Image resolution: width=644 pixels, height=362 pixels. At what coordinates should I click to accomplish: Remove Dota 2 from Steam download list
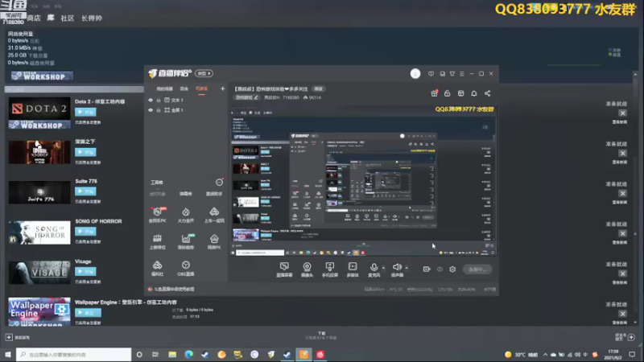[x=622, y=113]
